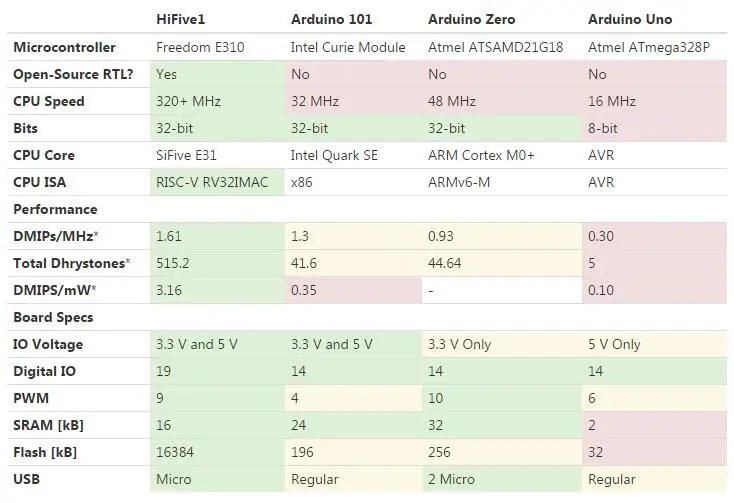734x503 pixels.
Task: Click the Open-Source RTL? row label
Action: point(73,74)
